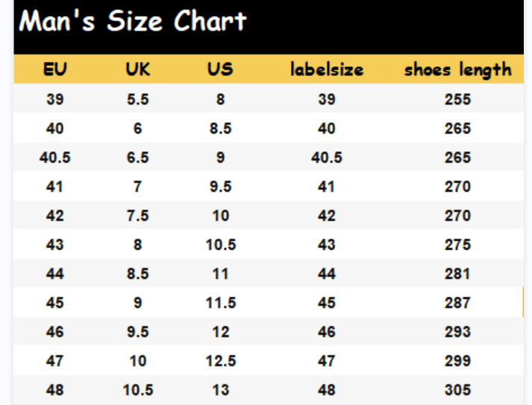This screenshot has height=405, width=532.
Task: Select the 281 shoes length cell
Action: click(x=457, y=274)
